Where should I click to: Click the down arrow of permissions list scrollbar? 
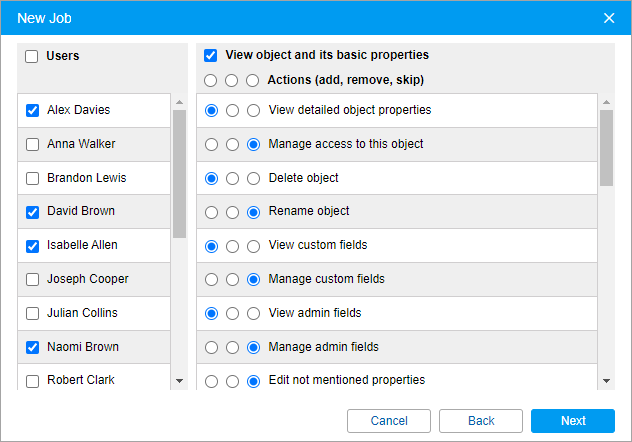[606, 381]
